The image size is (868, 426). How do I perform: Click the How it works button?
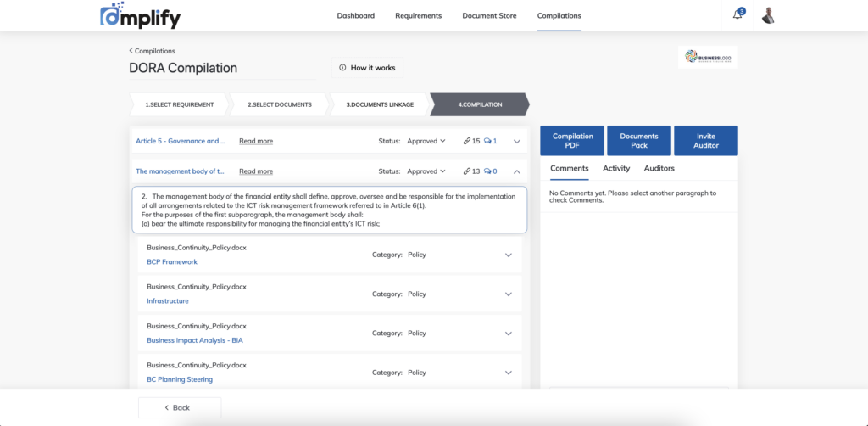point(368,68)
